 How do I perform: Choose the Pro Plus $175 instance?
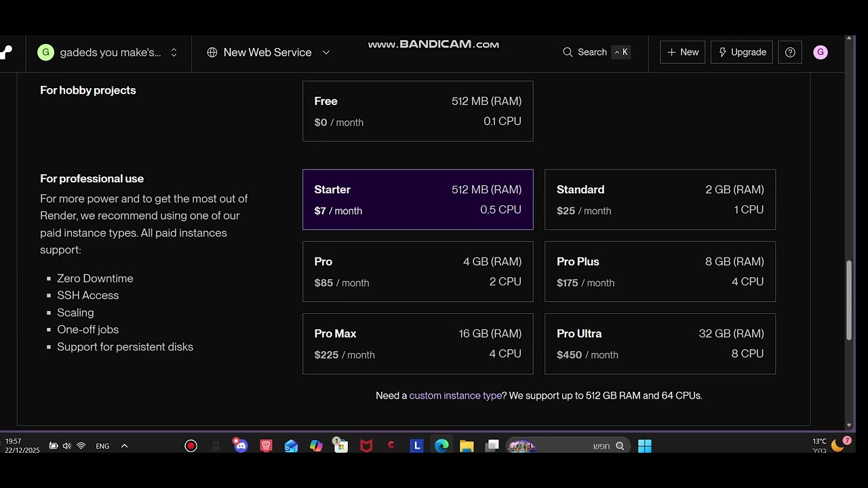coord(660,271)
